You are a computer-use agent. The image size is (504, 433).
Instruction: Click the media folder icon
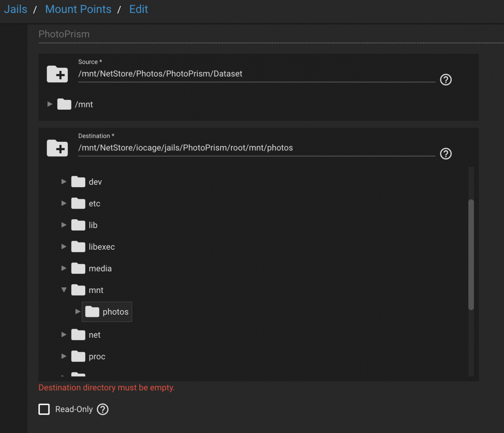(78, 268)
